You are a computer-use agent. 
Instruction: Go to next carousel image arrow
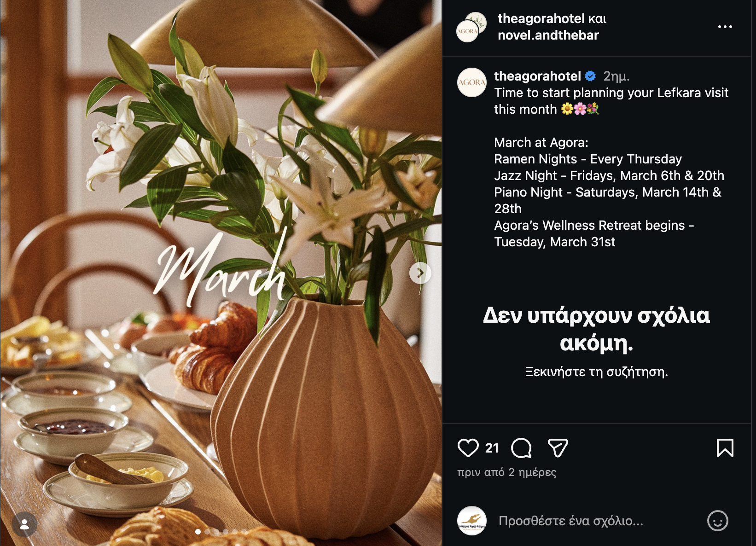pyautogui.click(x=420, y=273)
